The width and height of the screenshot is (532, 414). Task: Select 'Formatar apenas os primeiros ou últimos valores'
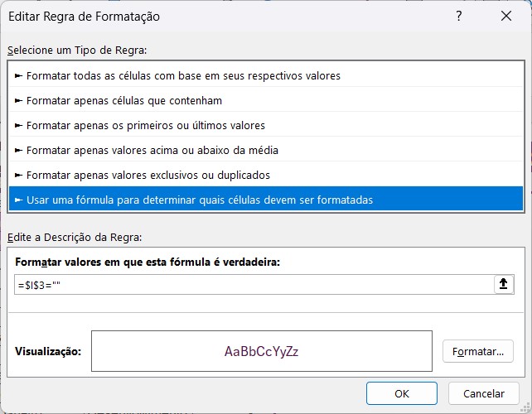(x=146, y=125)
